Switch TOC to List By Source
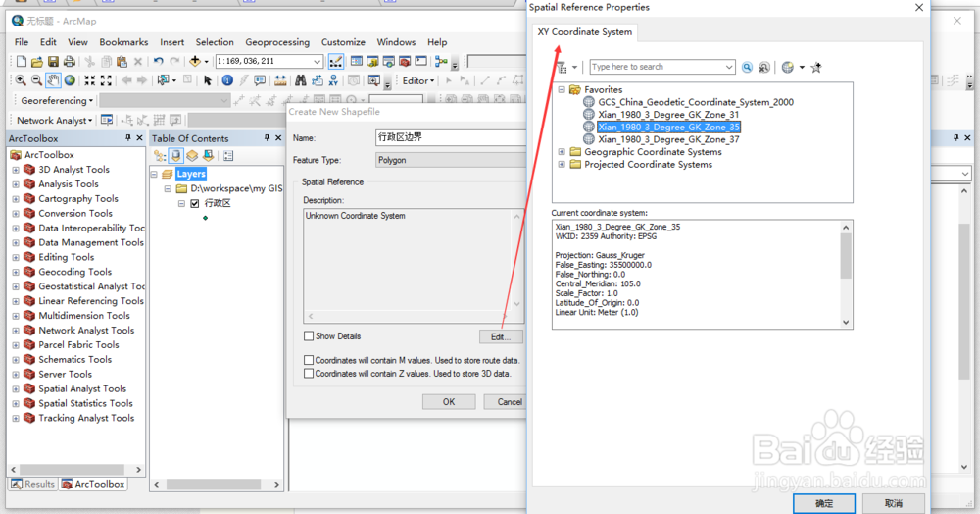 pos(176,156)
